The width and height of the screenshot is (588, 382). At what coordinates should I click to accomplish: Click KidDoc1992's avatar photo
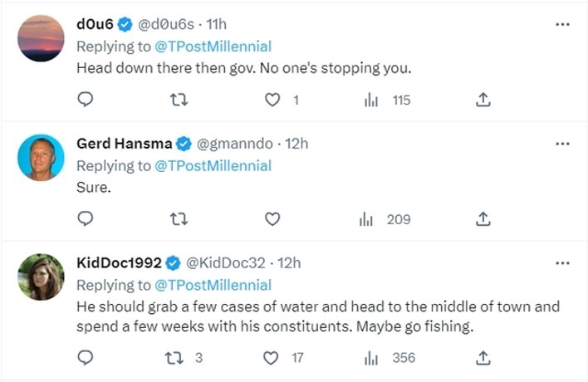click(41, 277)
